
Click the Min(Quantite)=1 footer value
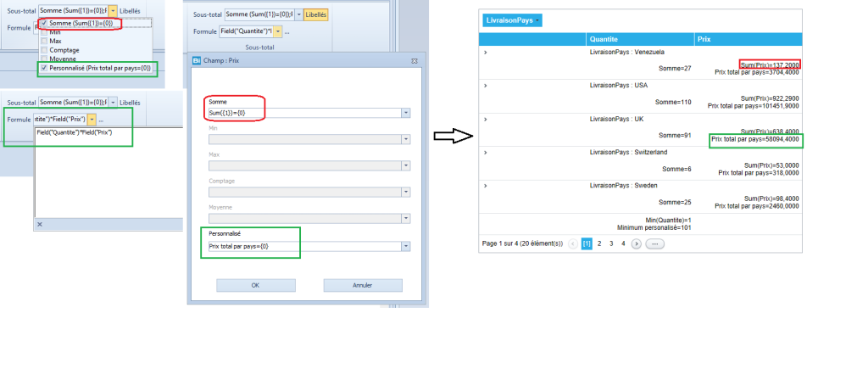pyautogui.click(x=668, y=220)
